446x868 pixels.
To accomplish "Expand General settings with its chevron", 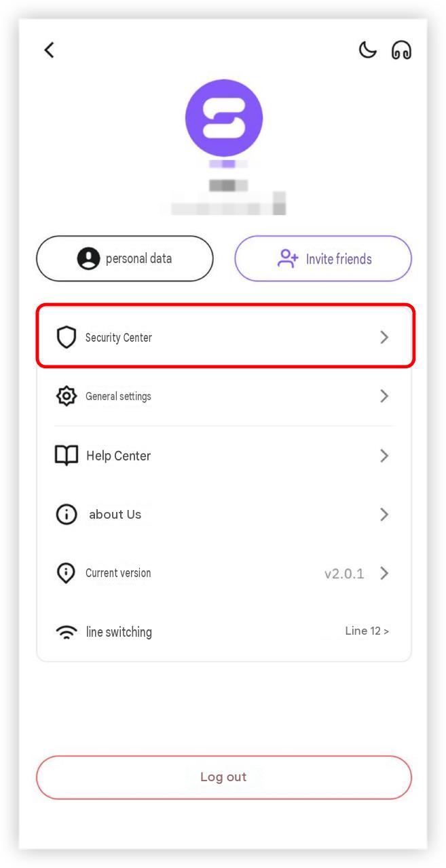I will tap(384, 396).
